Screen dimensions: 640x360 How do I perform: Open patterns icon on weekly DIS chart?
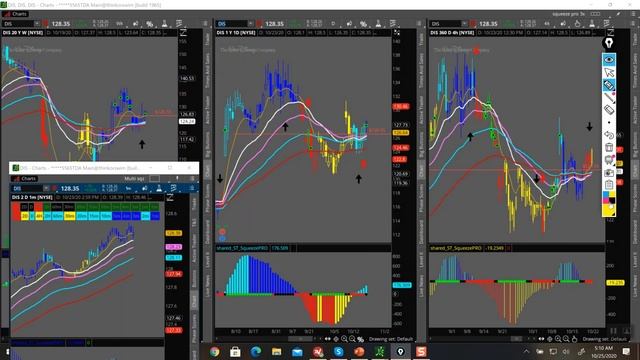pos(179,24)
